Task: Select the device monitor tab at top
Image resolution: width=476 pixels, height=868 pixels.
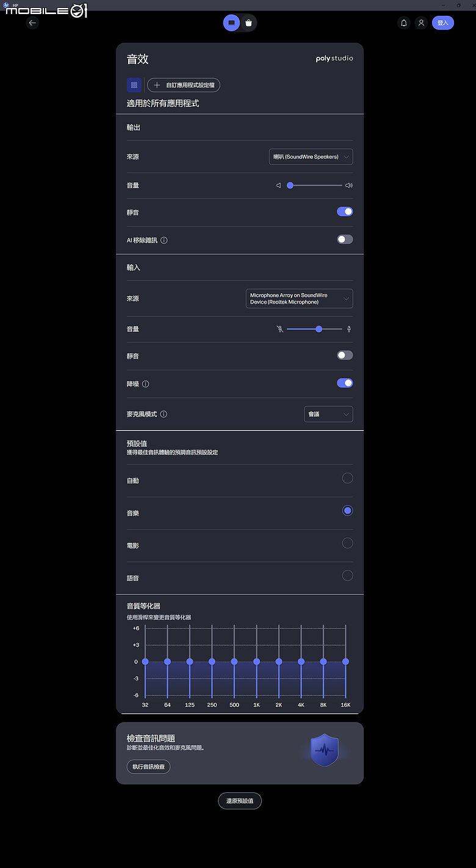Action: 231,23
